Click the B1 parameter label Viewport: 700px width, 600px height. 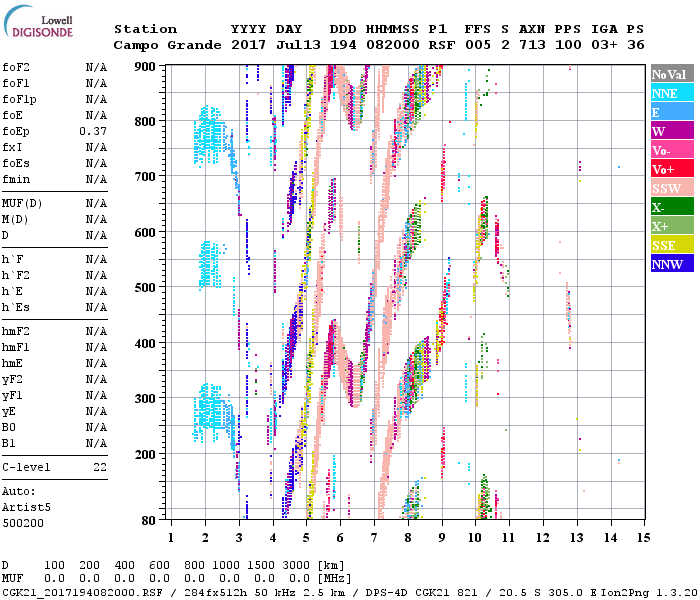[9, 443]
